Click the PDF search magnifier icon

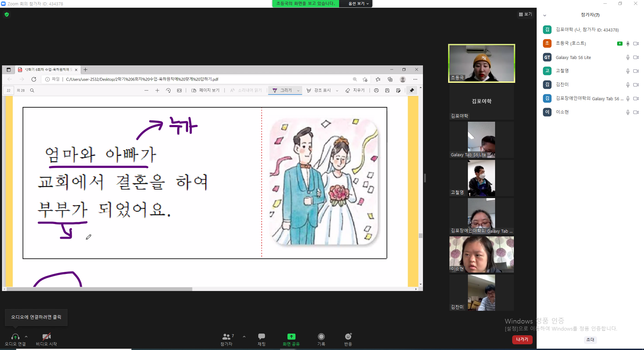coord(32,91)
